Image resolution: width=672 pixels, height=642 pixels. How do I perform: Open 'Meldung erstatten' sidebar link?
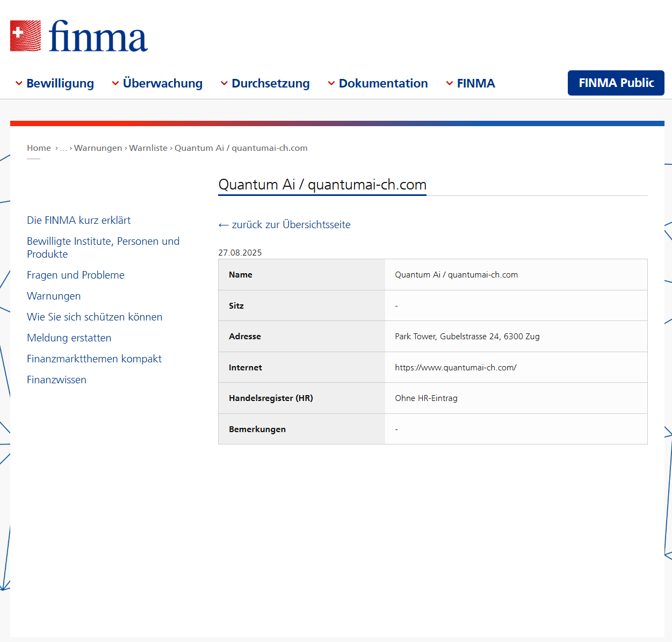pyautogui.click(x=69, y=338)
